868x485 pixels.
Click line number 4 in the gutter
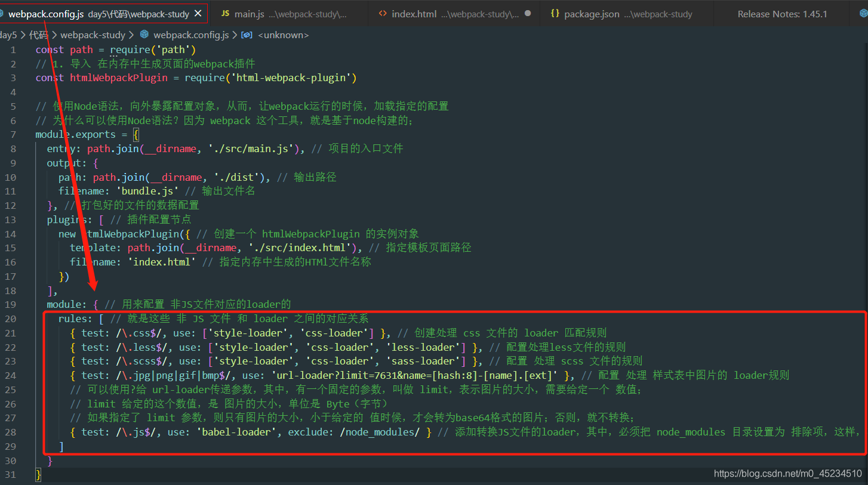tap(13, 92)
